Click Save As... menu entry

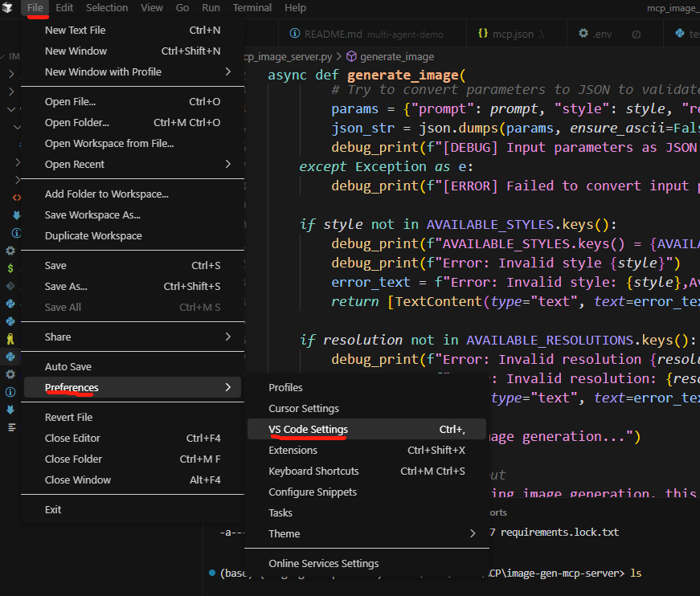click(133, 287)
